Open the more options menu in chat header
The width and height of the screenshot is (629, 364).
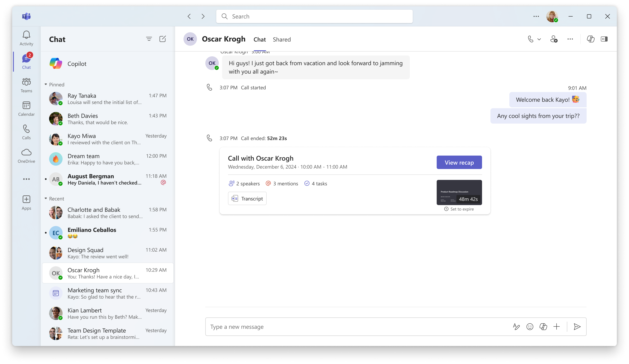tap(570, 39)
